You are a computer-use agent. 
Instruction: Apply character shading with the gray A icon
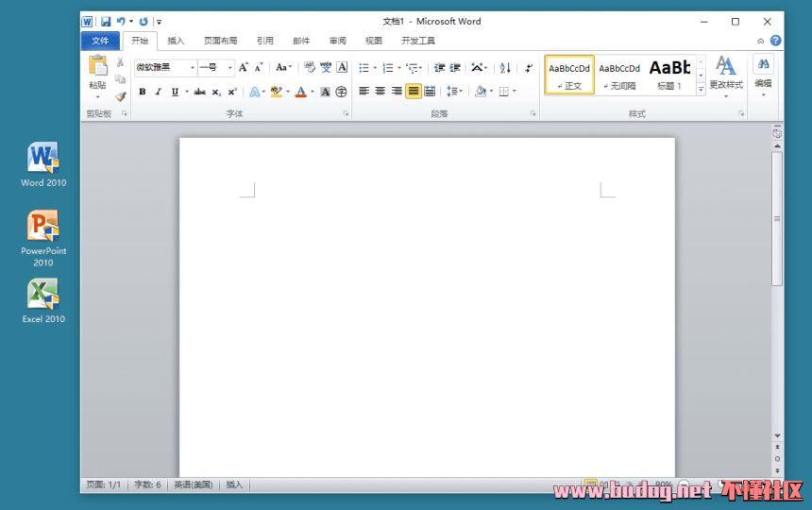[x=325, y=92]
